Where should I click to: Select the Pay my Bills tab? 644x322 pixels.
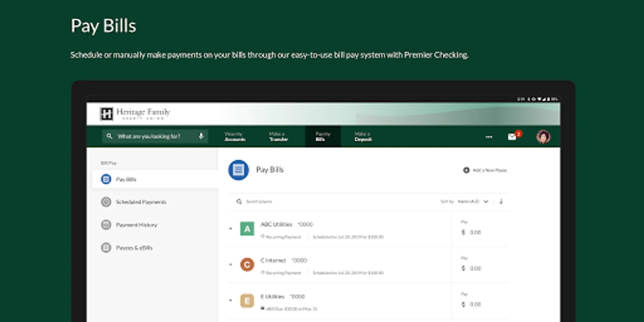pos(323,137)
